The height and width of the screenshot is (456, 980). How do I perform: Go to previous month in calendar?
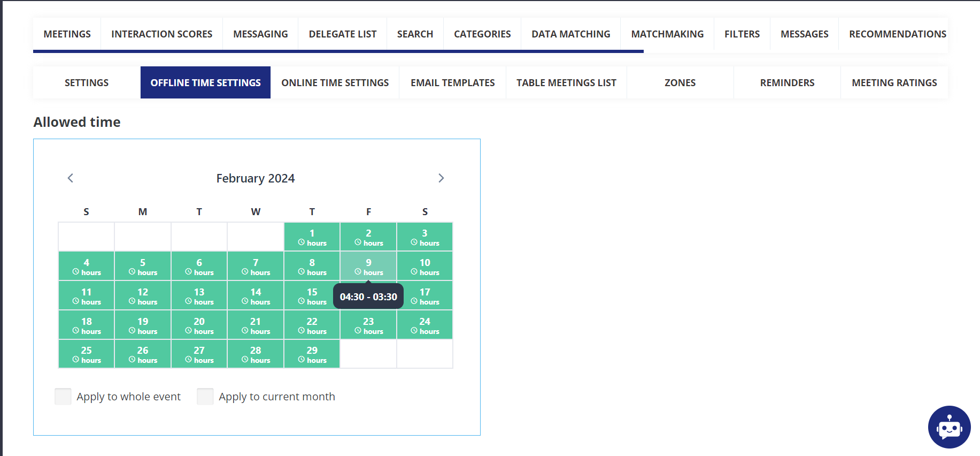click(x=70, y=178)
